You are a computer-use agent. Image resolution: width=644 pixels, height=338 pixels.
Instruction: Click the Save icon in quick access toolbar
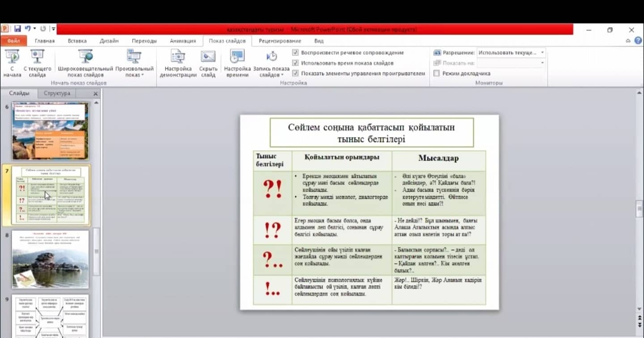point(17,29)
